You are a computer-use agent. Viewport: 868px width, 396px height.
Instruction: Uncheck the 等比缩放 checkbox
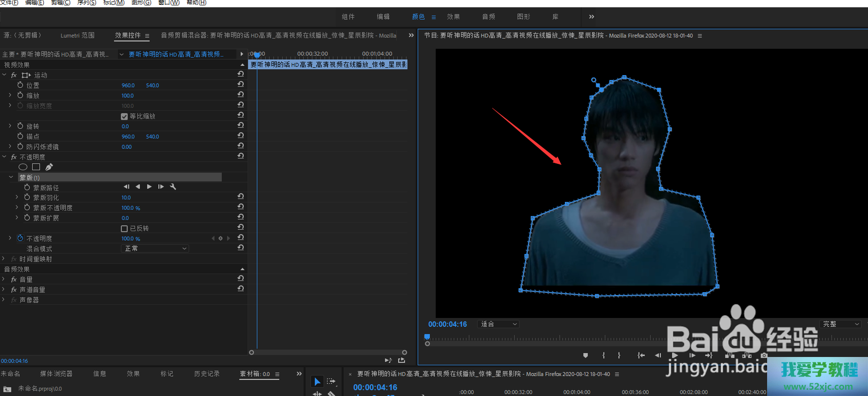click(x=124, y=117)
